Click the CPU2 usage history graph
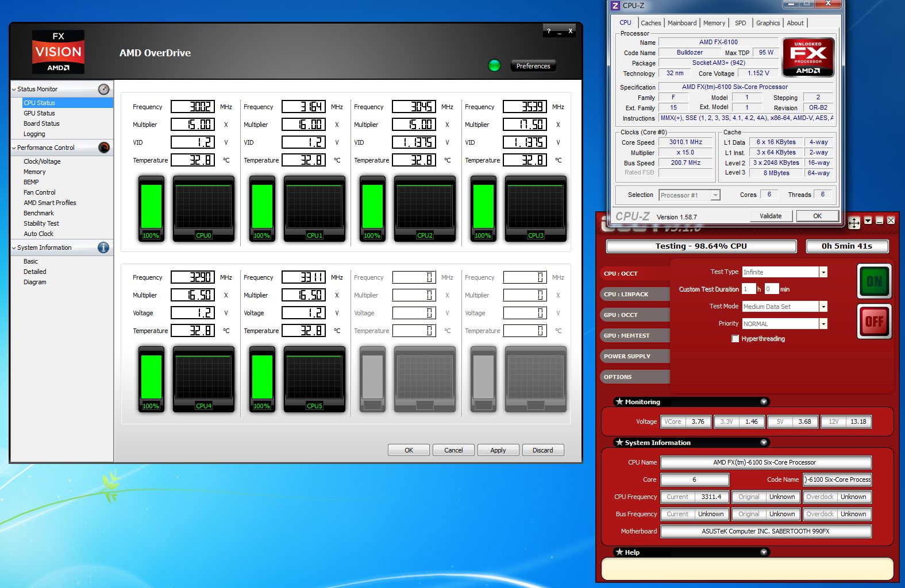905x588 pixels. pos(425,208)
